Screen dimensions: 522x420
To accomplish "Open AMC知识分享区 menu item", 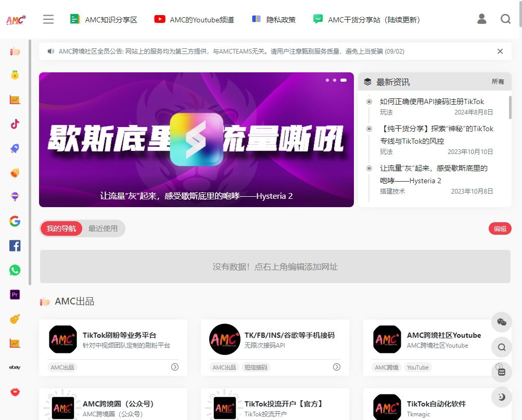I will pos(104,20).
